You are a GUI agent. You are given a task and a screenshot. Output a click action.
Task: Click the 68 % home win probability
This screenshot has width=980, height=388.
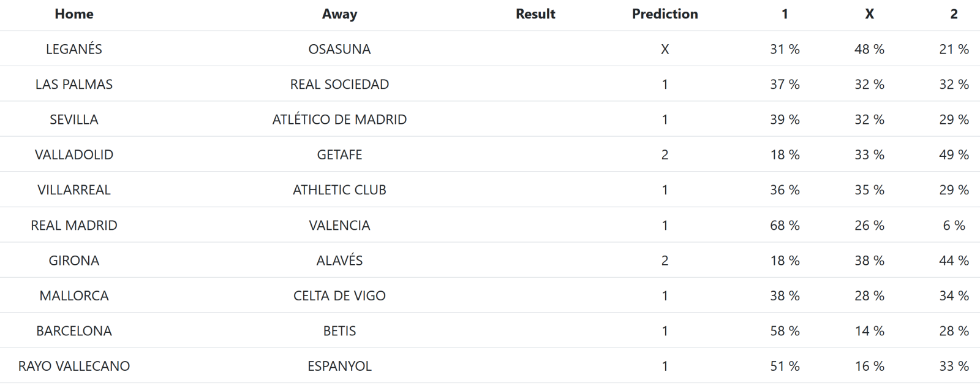pos(785,226)
